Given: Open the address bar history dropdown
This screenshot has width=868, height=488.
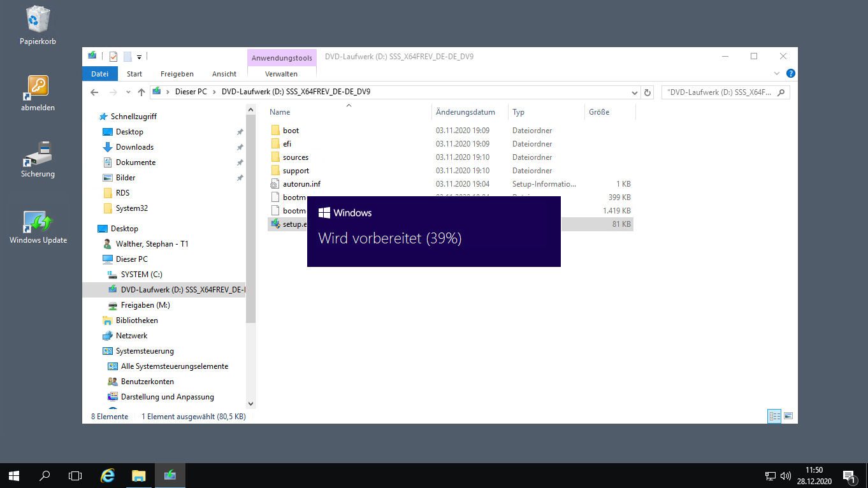Looking at the screenshot, I should click(634, 92).
